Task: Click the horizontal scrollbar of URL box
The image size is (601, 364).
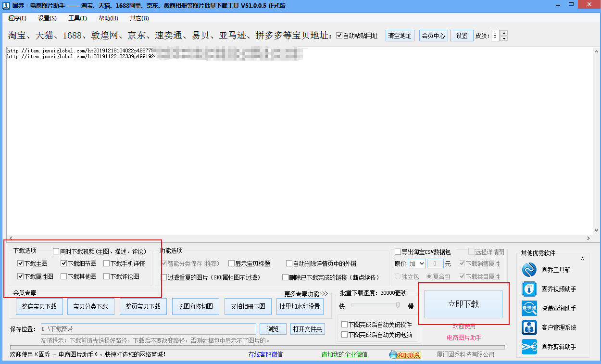Action: [300, 238]
